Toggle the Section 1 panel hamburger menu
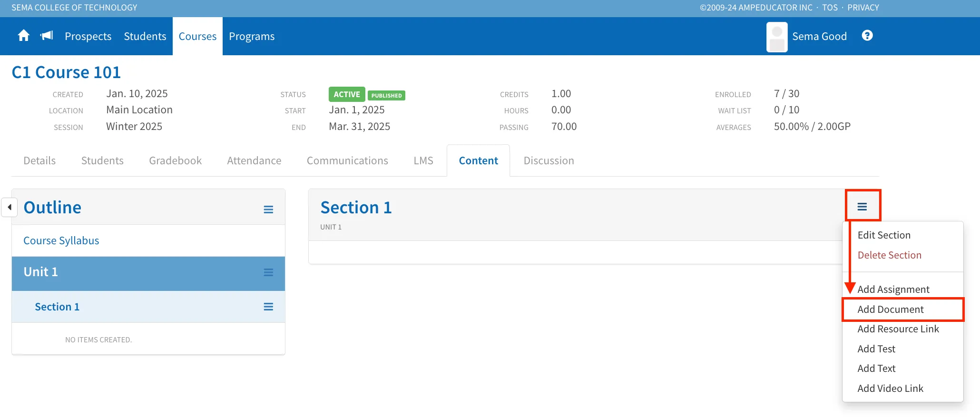The height and width of the screenshot is (419, 980). pos(862,207)
